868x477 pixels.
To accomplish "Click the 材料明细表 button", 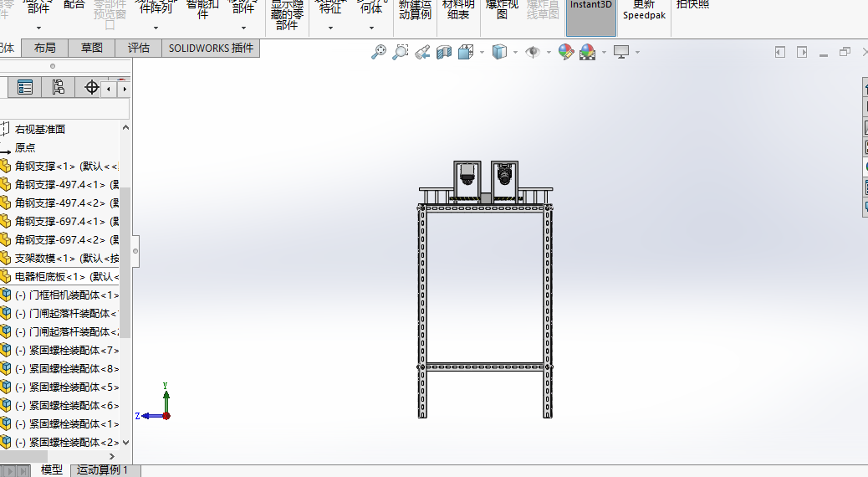I will click(x=458, y=9).
